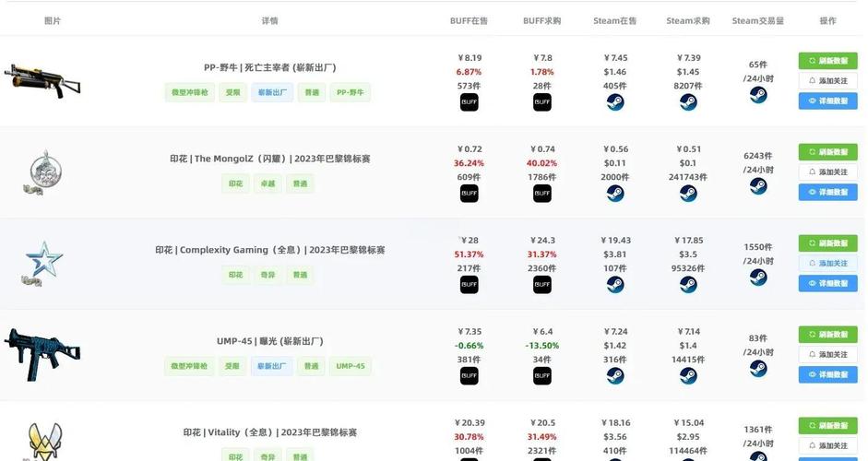Click Steam求购 icon in Complexity Gaming row

coord(688,285)
